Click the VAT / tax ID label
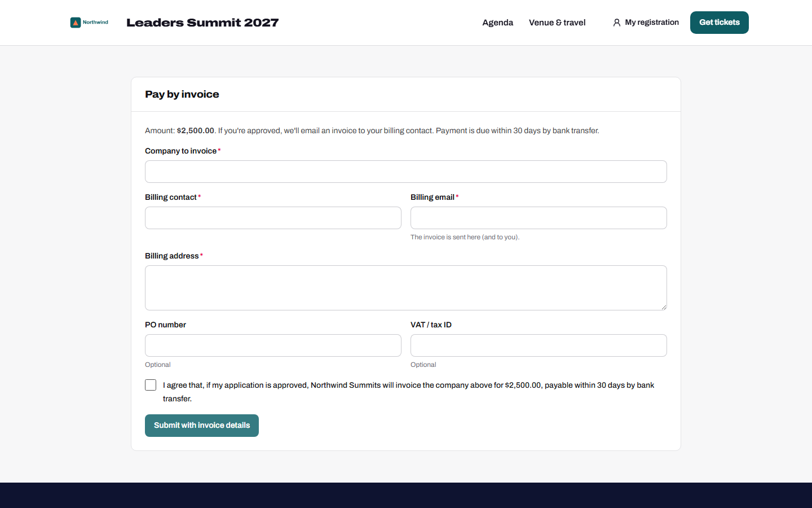Screen dimensions: 812x508 click(x=431, y=325)
